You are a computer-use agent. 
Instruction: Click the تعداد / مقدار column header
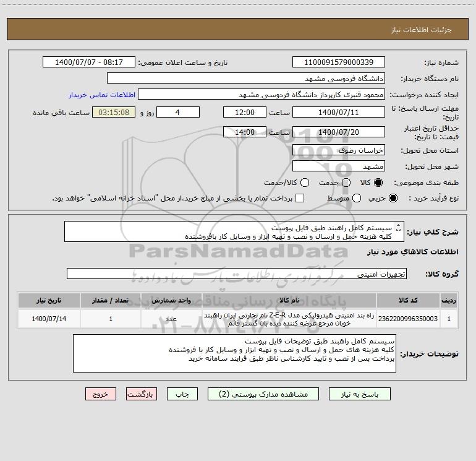coord(111,300)
